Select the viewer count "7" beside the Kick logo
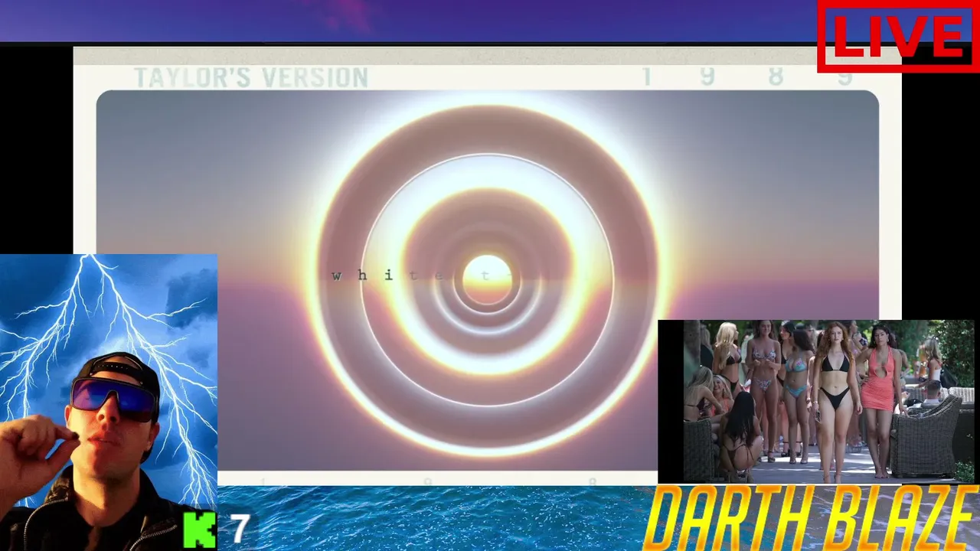This screenshot has width=980, height=551. pyautogui.click(x=240, y=529)
